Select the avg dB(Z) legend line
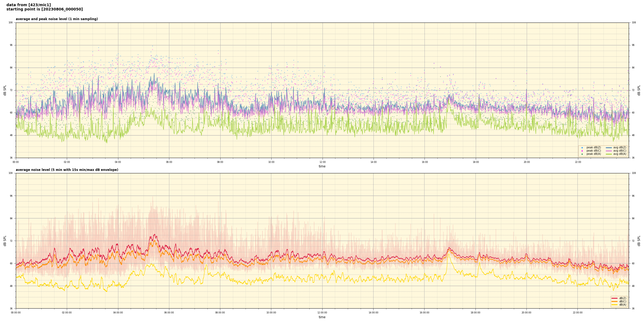644x322 pixels. [609, 148]
